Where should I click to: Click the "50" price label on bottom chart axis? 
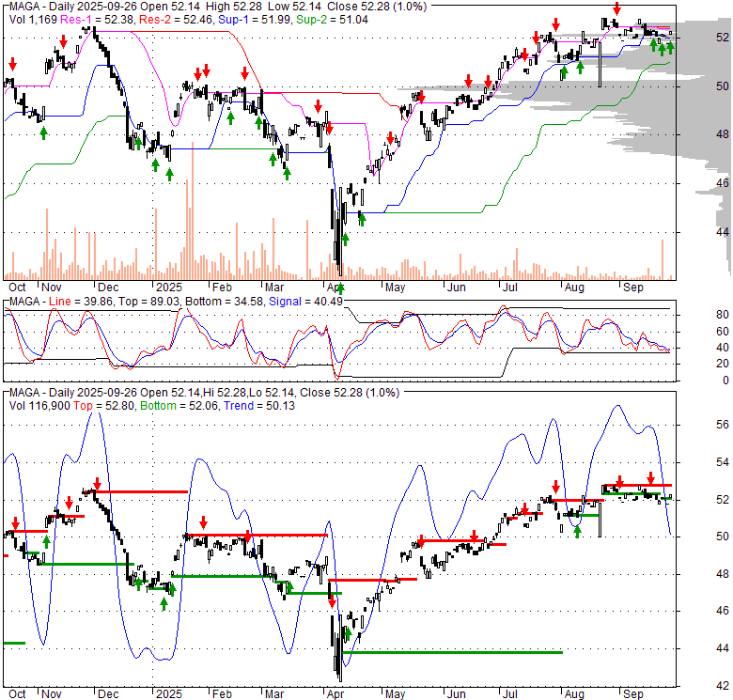(723, 536)
